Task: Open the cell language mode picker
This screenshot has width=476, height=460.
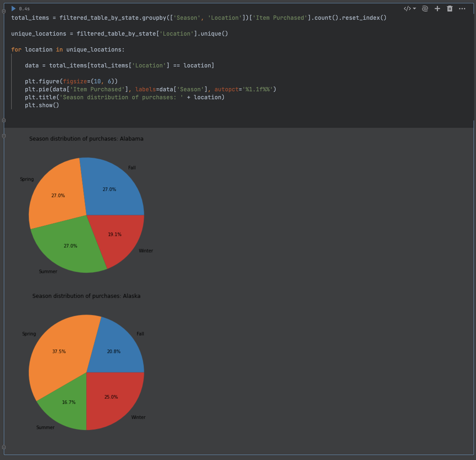Action: coord(407,9)
